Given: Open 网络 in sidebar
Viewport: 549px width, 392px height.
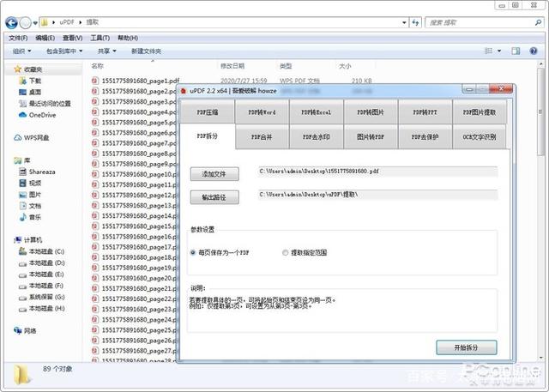Looking at the screenshot, I should coord(25,331).
